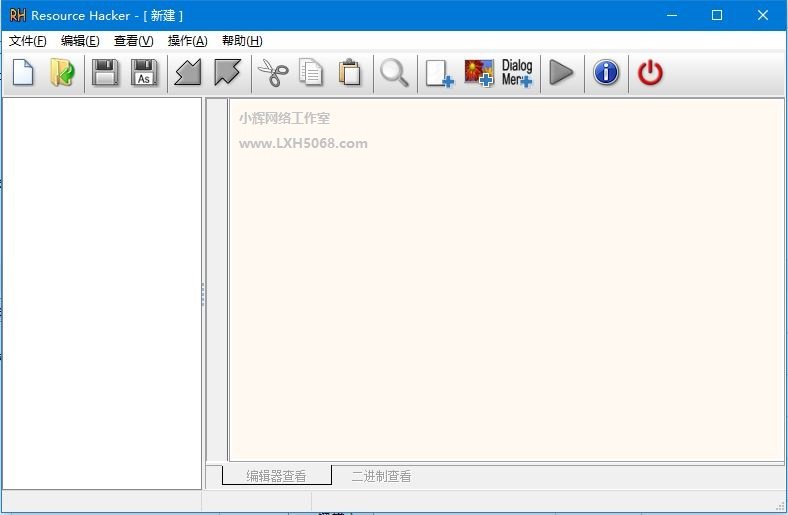
Task: Open the 文件(F) menu
Action: pos(28,41)
